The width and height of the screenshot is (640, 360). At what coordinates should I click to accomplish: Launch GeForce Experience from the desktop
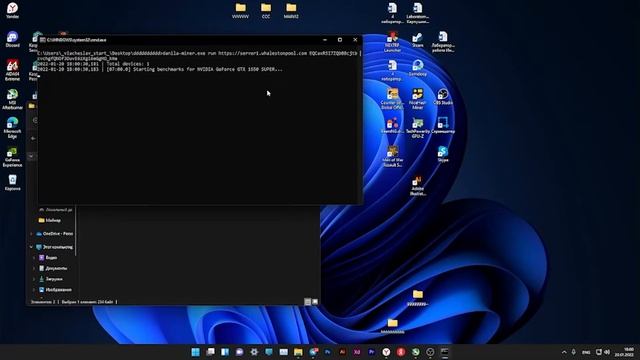click(x=12, y=157)
